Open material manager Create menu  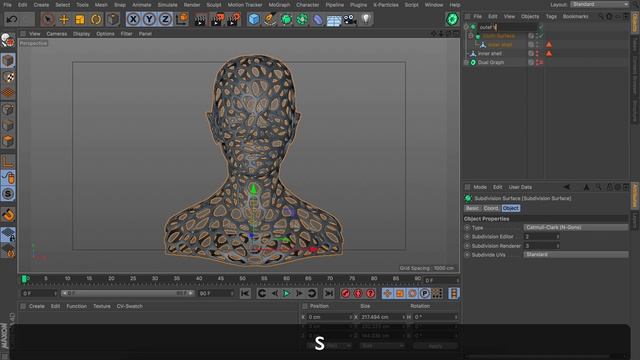37,306
